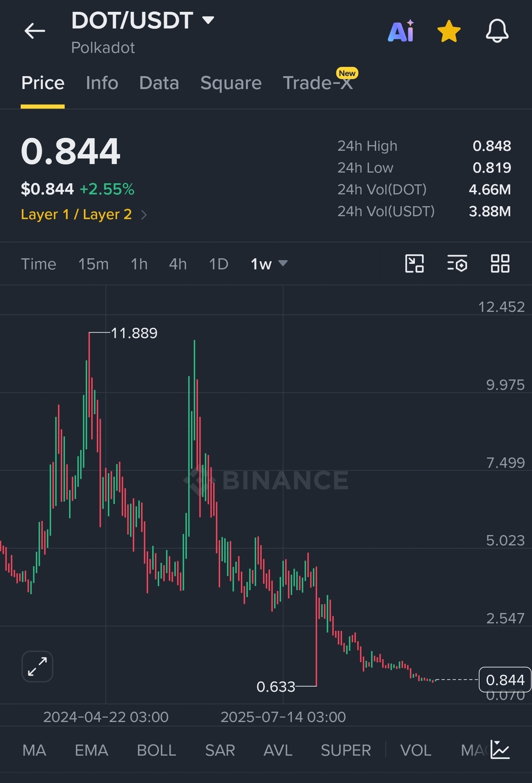Switch to the Square tab

coord(231,83)
